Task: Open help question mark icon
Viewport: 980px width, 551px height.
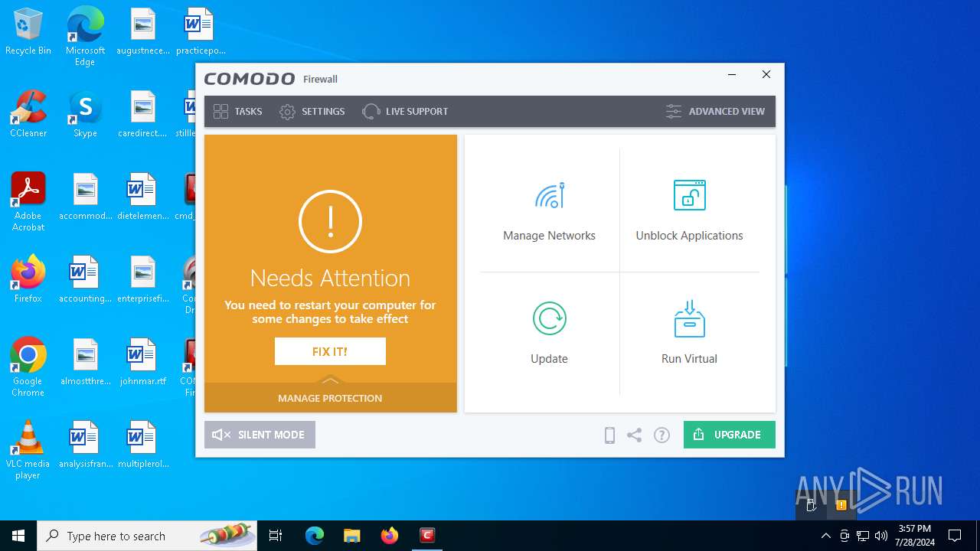Action: click(x=661, y=435)
